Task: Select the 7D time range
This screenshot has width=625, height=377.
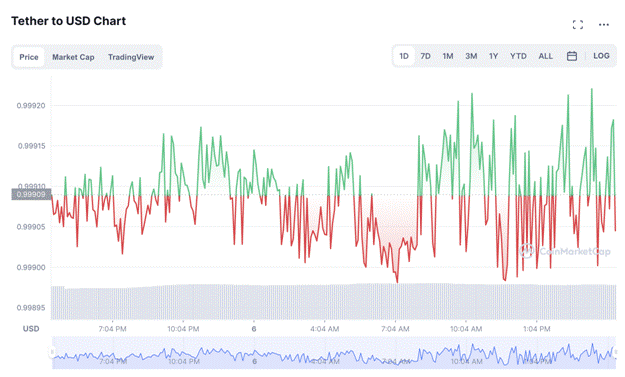Action: pos(425,56)
